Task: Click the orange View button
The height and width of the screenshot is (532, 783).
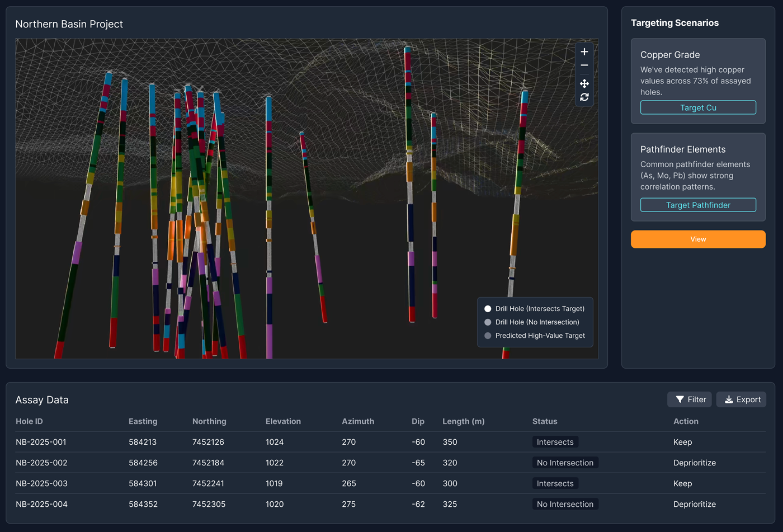Action: tap(698, 239)
